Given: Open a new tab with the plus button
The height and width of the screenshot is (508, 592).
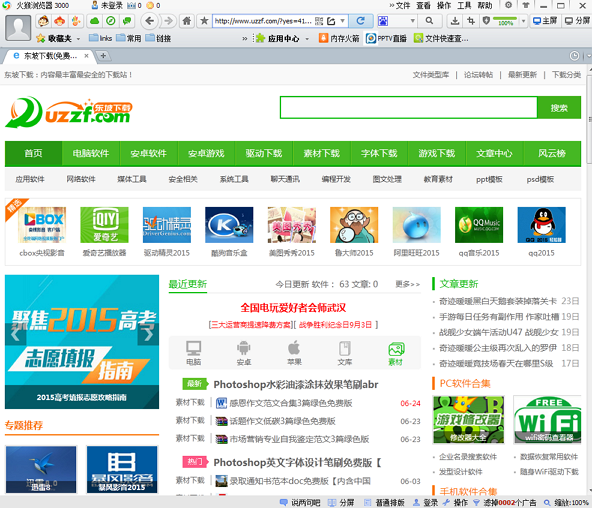Looking at the screenshot, I should (103, 56).
